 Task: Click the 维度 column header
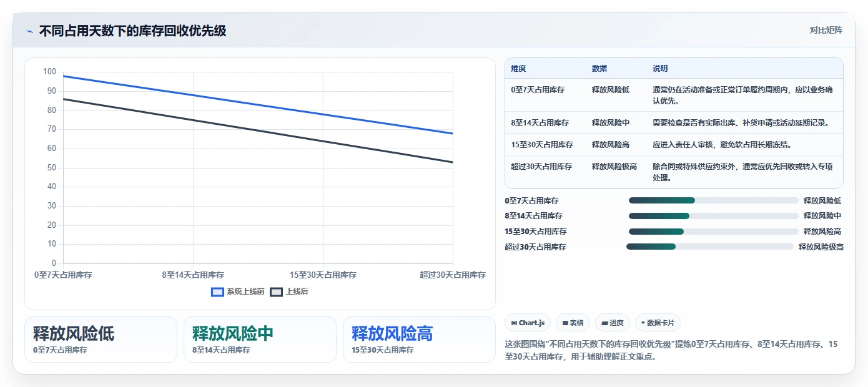(518, 69)
